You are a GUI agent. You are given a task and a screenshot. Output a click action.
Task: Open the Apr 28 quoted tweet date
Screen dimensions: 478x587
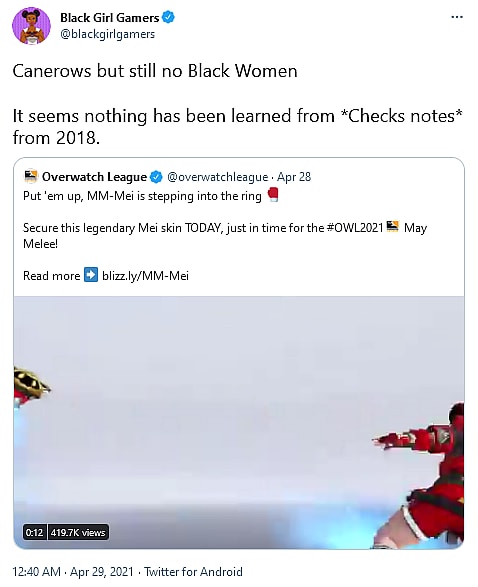click(294, 177)
